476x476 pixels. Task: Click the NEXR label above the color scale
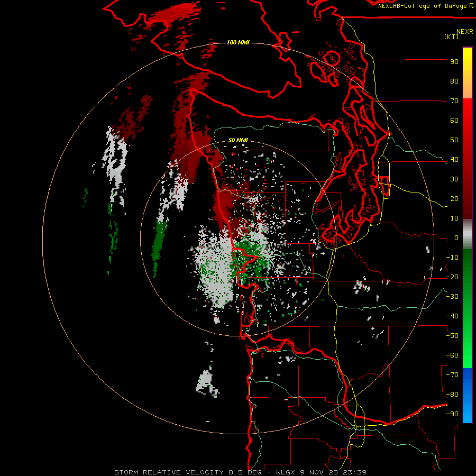[465, 32]
